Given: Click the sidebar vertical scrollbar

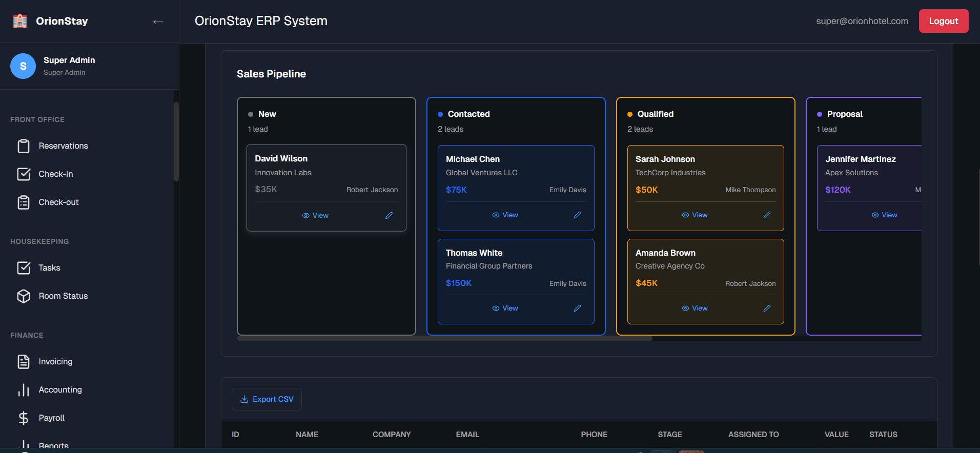Looking at the screenshot, I should click(176, 142).
